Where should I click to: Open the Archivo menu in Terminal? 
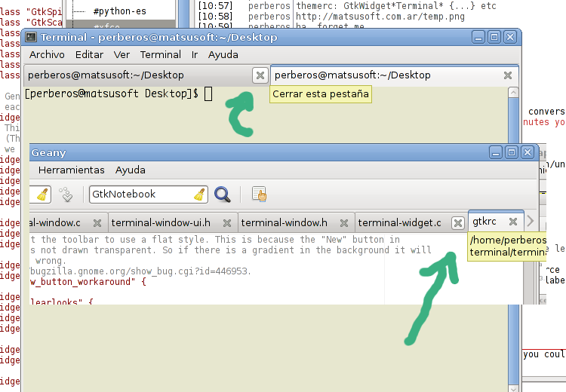[47, 54]
